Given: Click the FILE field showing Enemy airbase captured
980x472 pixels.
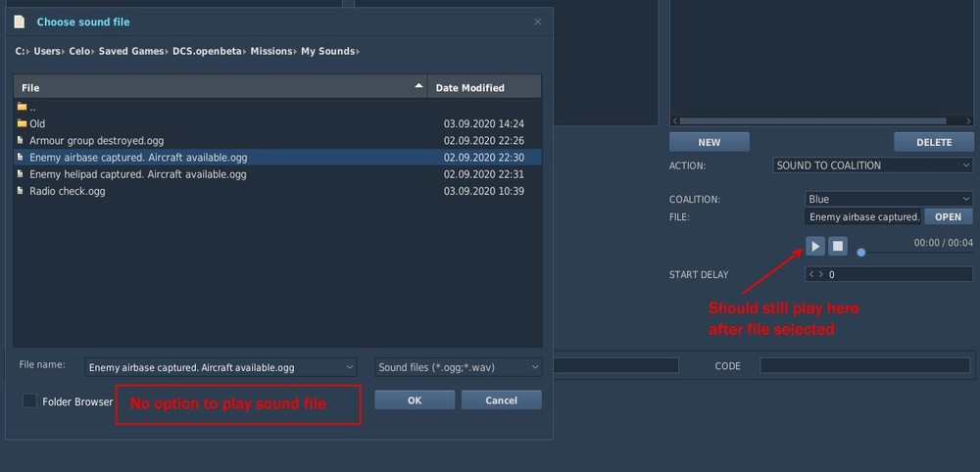Looking at the screenshot, I should 863,216.
